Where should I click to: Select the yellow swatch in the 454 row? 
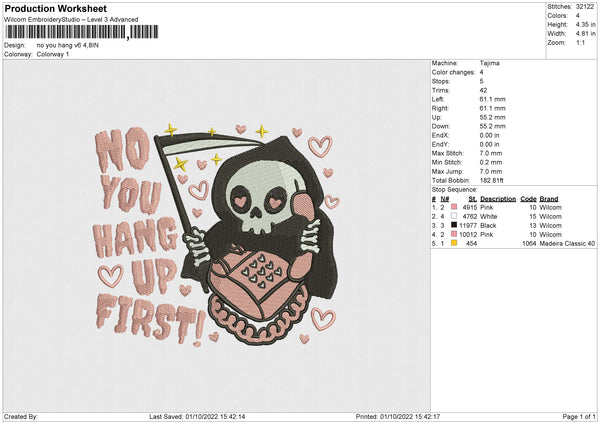click(x=454, y=243)
